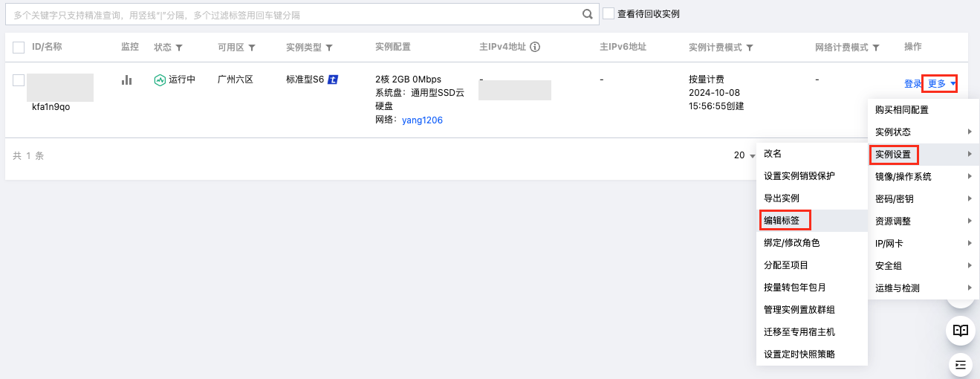Enable 查看待回收实例 checkbox
Viewport: 980px width, 379px height.
(x=609, y=13)
